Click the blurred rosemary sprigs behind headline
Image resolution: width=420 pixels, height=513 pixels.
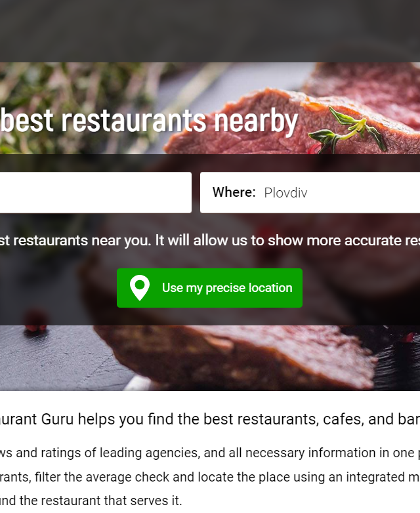(x=75, y=98)
